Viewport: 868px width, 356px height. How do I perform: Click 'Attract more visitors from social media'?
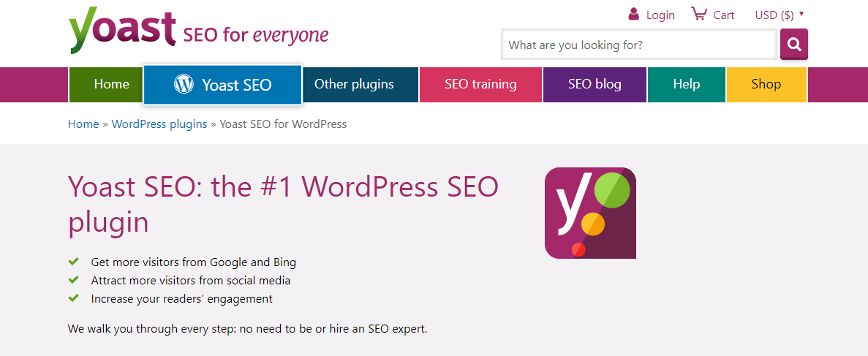point(191,281)
